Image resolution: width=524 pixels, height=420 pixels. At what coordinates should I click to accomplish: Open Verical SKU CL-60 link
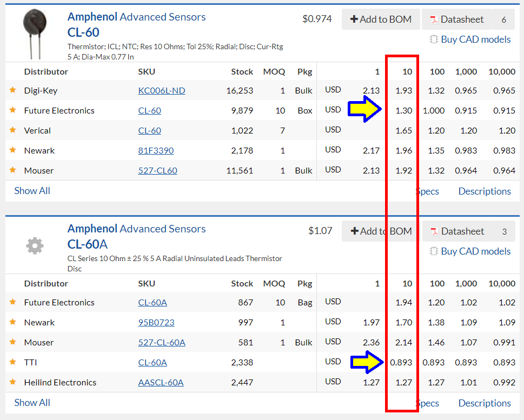150,131
